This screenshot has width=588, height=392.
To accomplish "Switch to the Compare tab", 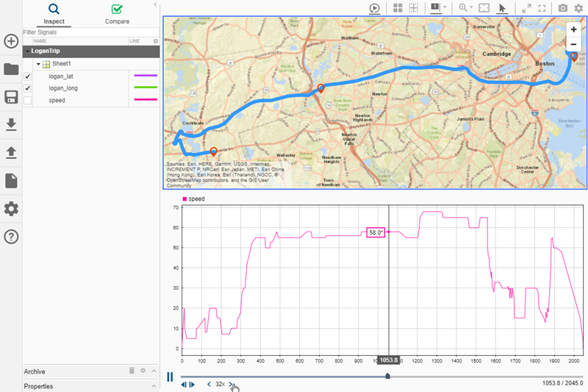I will (117, 14).
